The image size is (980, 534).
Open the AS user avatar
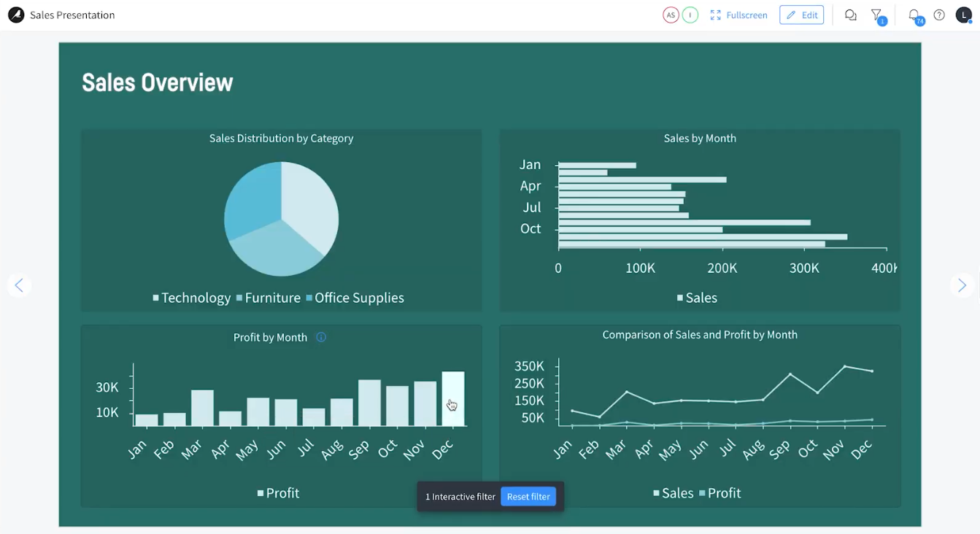click(x=671, y=15)
